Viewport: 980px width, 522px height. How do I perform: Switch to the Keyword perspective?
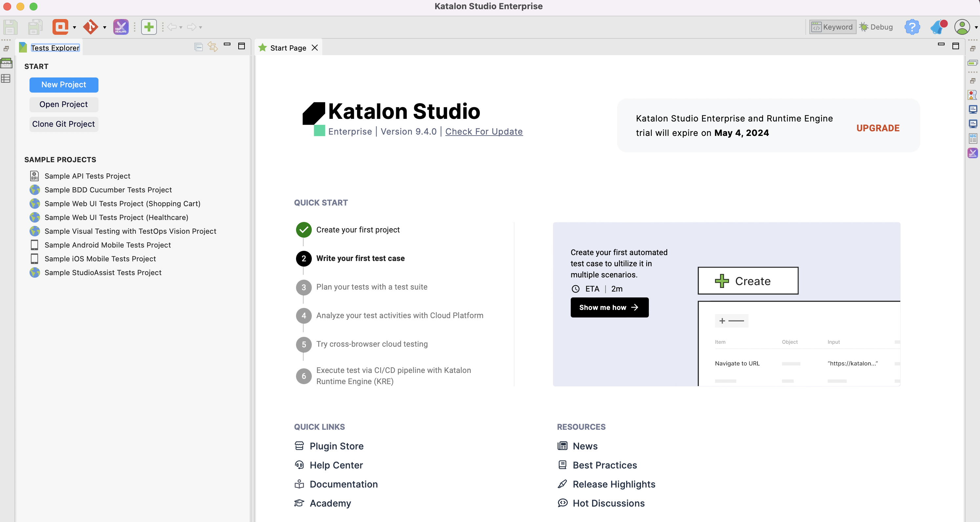832,27
